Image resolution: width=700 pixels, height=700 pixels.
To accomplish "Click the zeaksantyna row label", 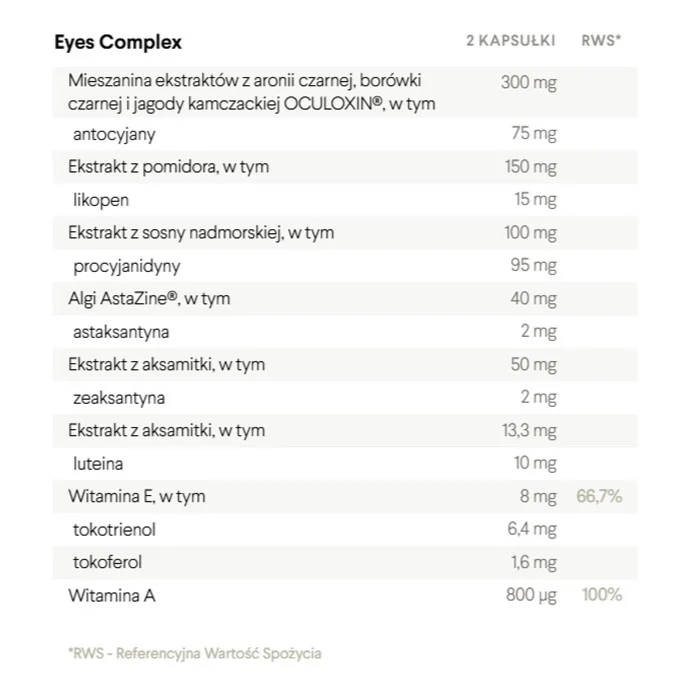I will pyautogui.click(x=119, y=398).
